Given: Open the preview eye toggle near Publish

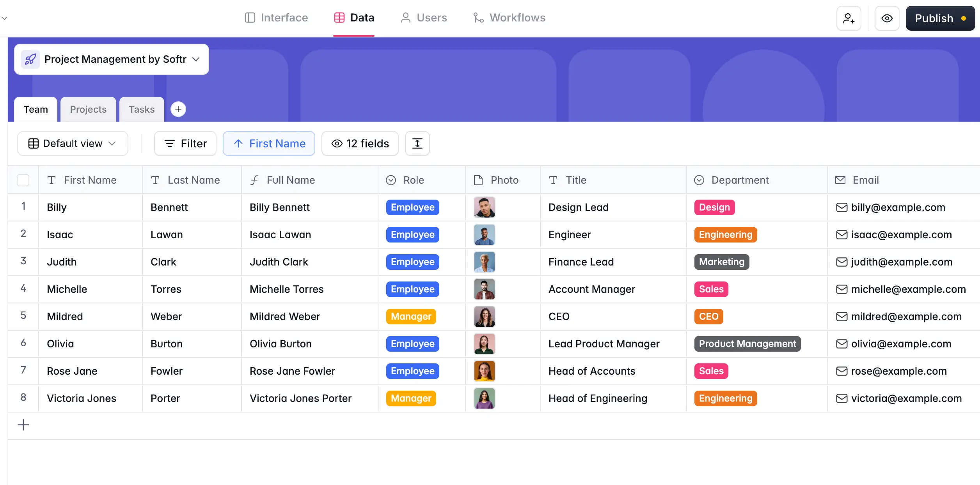Looking at the screenshot, I should pyautogui.click(x=887, y=18).
